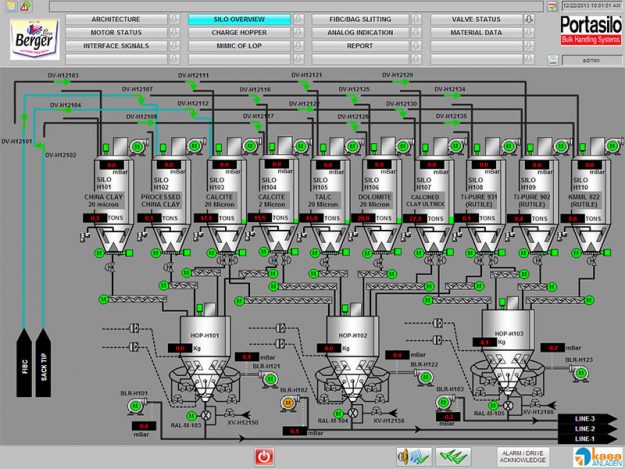Open the REPORT page
The image size is (625, 469).
(360, 46)
